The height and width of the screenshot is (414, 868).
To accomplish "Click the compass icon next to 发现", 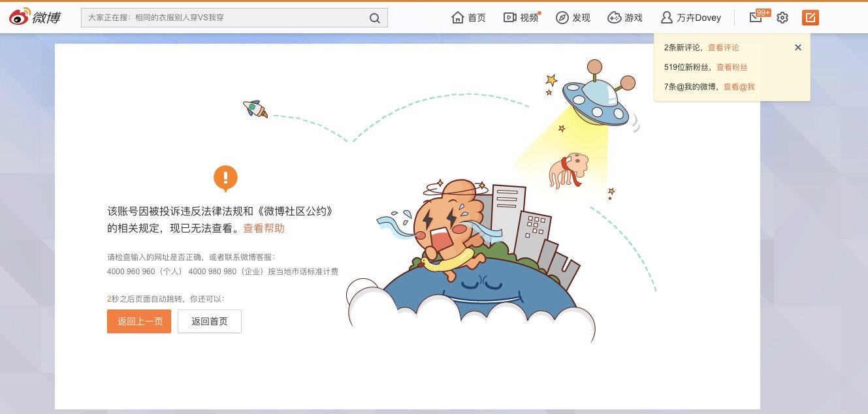I will coord(562,18).
